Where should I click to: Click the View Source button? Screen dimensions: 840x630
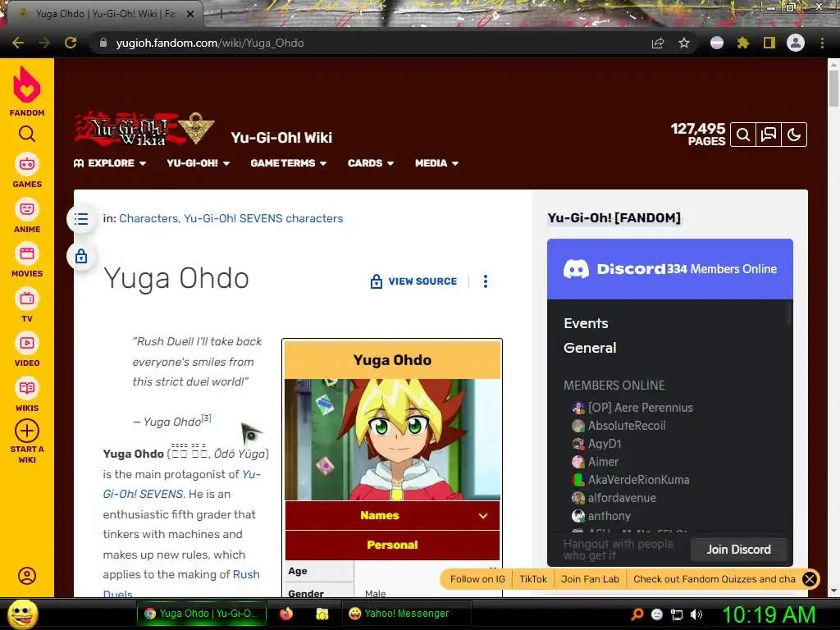point(413,281)
